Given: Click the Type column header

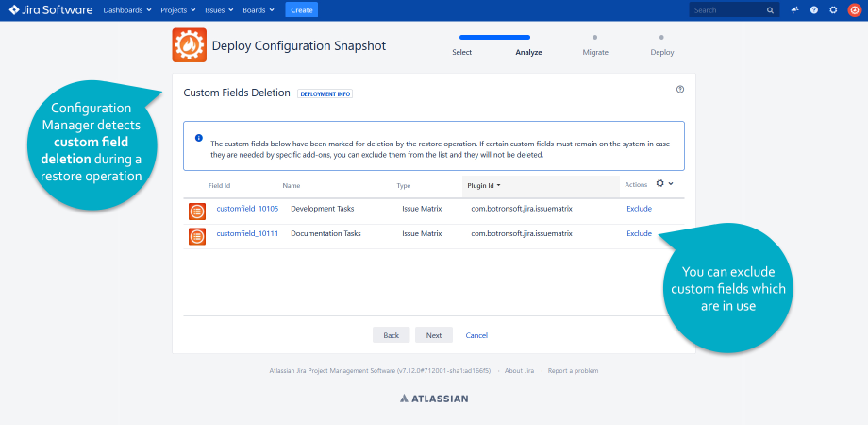Looking at the screenshot, I should tap(404, 186).
